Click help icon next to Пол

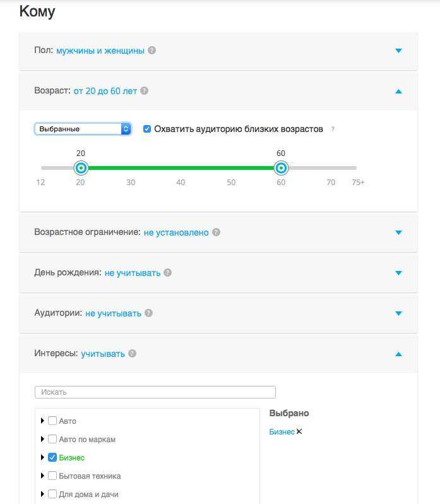[152, 51]
